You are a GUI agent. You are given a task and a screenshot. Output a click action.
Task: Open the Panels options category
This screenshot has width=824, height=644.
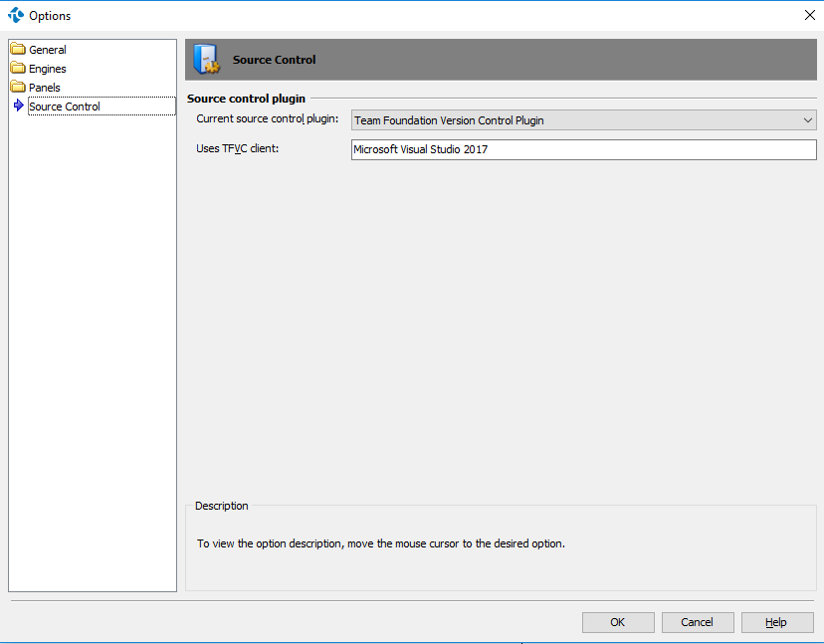(44, 88)
